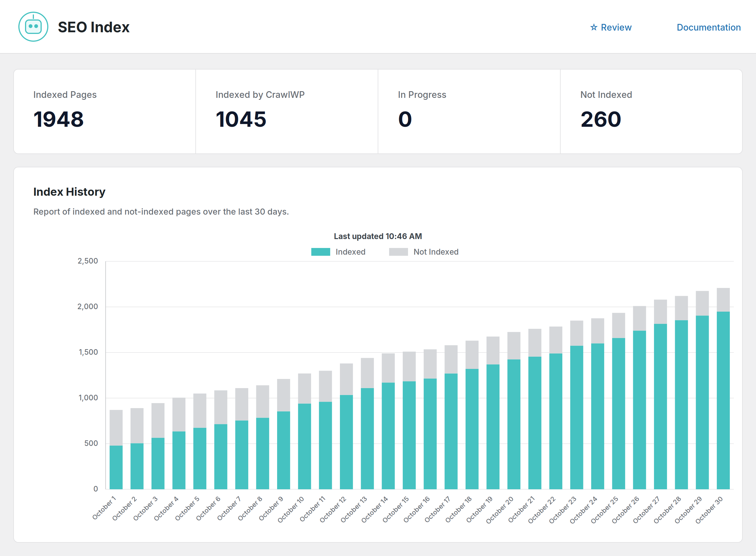Click the Indexed Pages card label
This screenshot has height=556, width=756.
click(65, 95)
